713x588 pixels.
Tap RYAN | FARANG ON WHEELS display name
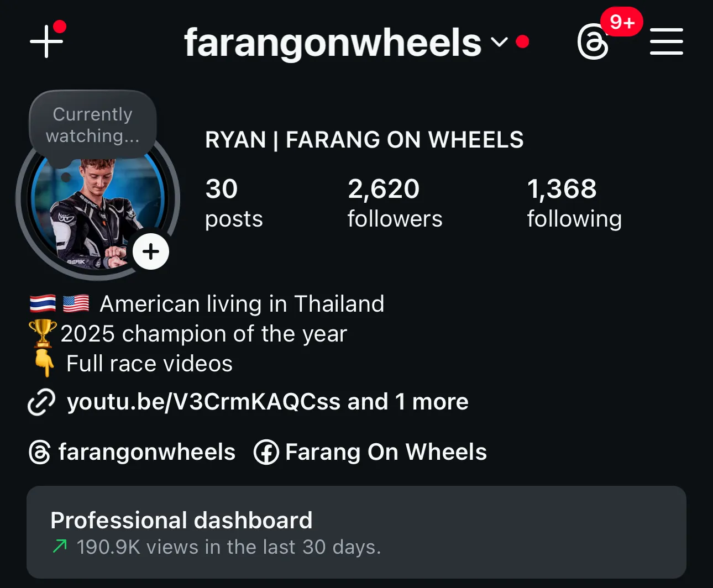(x=364, y=140)
